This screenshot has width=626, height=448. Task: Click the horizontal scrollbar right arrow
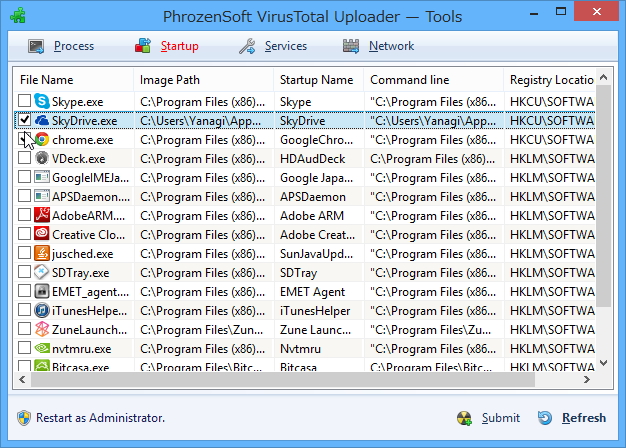click(x=586, y=379)
